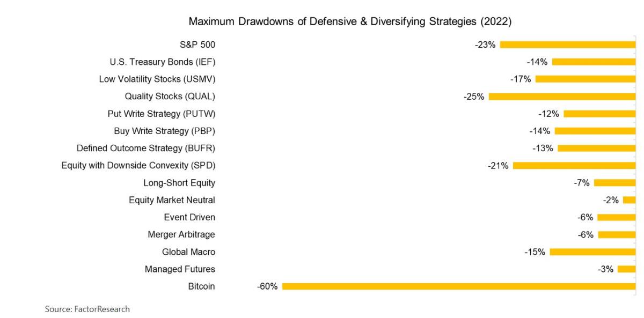Click the Merger Arbitrage label
644x318 pixels.
[181, 234]
